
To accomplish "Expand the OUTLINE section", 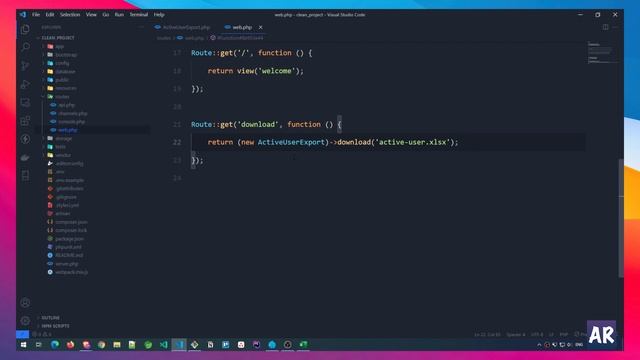I will point(51,318).
